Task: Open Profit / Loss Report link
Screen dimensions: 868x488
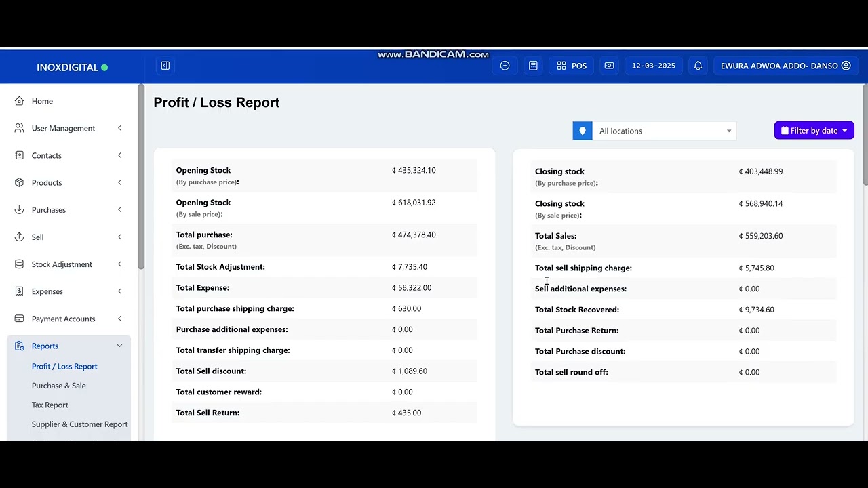Action: click(x=64, y=366)
